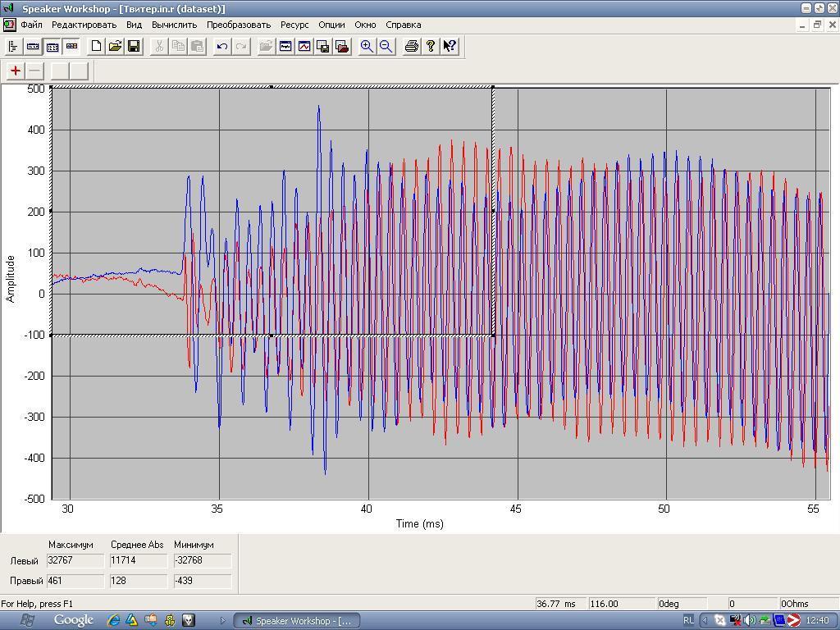Open the Файл menu
Screen dimensions: 840x630
31,25
